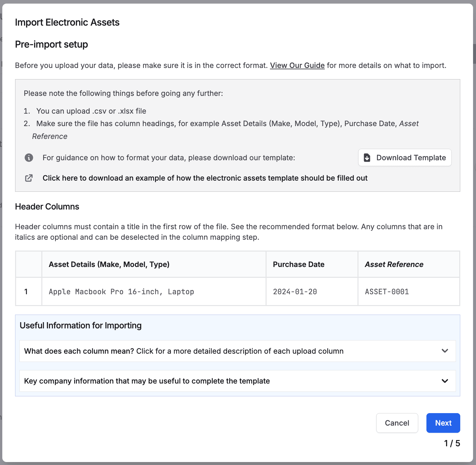Expand "What does each column mean?" section
This screenshot has width=476, height=465.
[x=184, y=351]
